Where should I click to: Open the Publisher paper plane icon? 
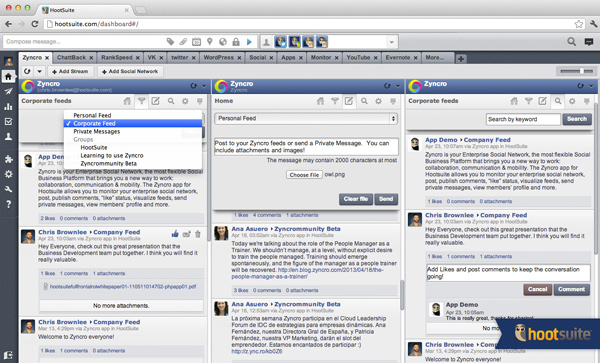[x=8, y=91]
